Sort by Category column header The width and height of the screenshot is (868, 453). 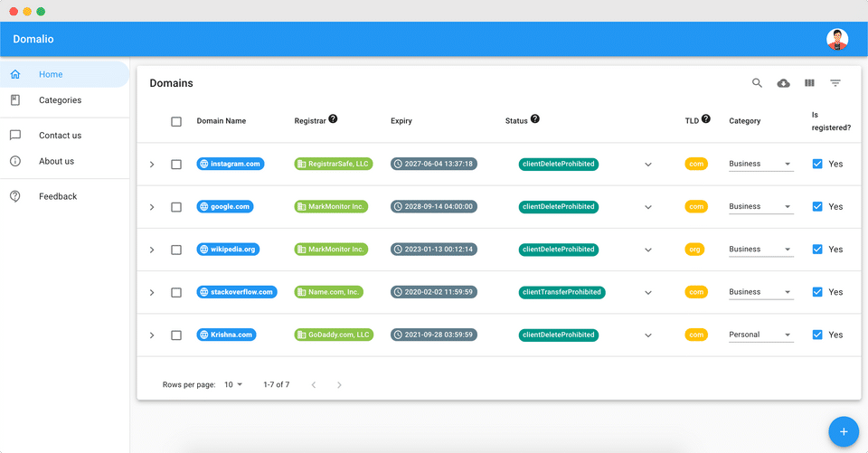pos(744,121)
